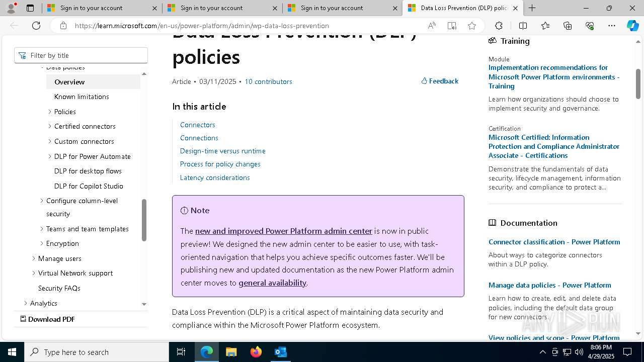Click the browser address bar URL
Viewport: 644px width, 362px height.
tap(202, 26)
